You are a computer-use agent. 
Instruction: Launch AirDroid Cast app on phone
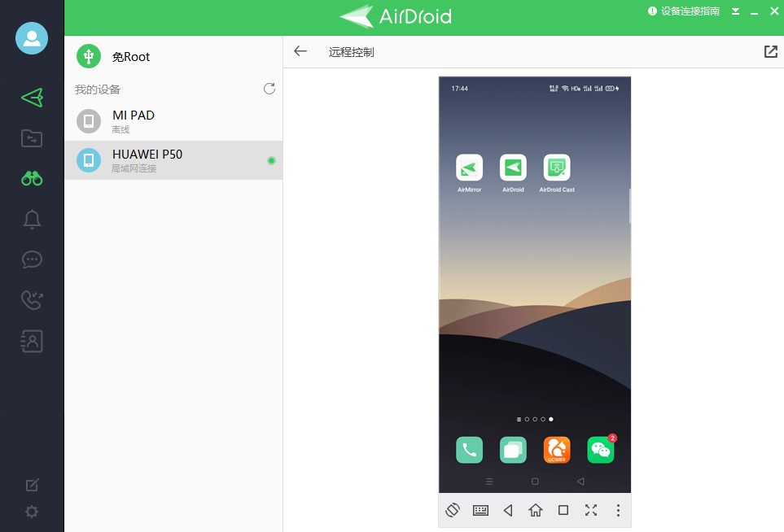tap(557, 172)
